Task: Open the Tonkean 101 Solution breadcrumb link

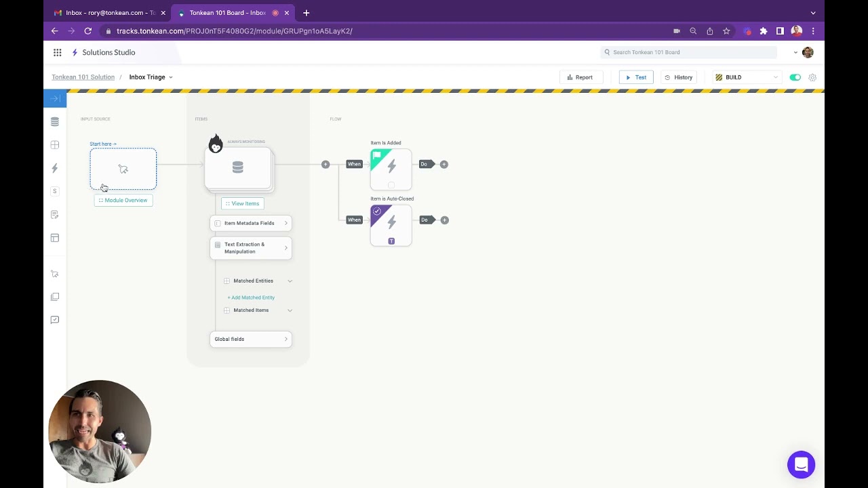Action: (83, 77)
